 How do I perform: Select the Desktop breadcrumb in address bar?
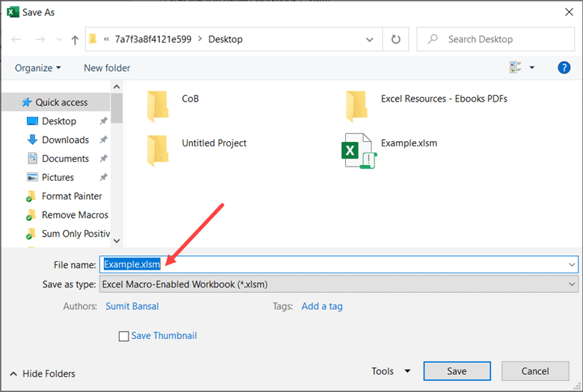[225, 39]
